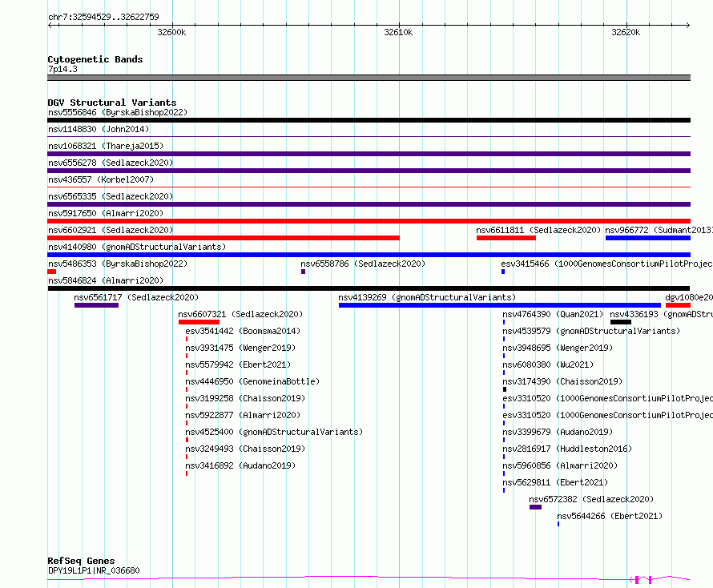713x588 pixels.
Task: Click nsv2816917 (Huddleston2016) label
Action: pyautogui.click(x=567, y=449)
